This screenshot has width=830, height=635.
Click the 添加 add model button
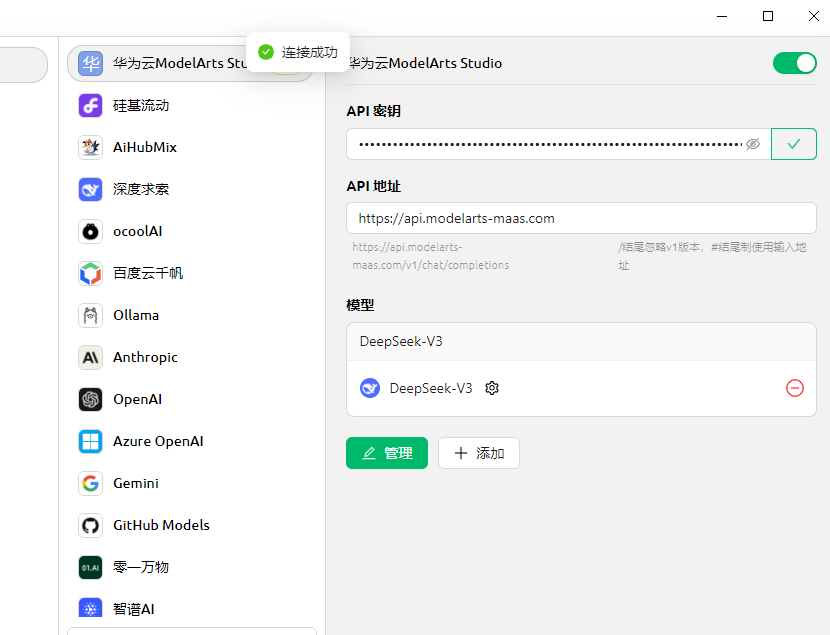coord(479,453)
